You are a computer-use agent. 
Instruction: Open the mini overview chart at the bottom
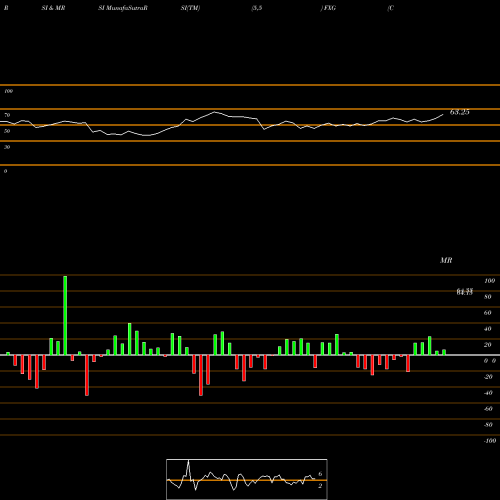(x=247, y=479)
